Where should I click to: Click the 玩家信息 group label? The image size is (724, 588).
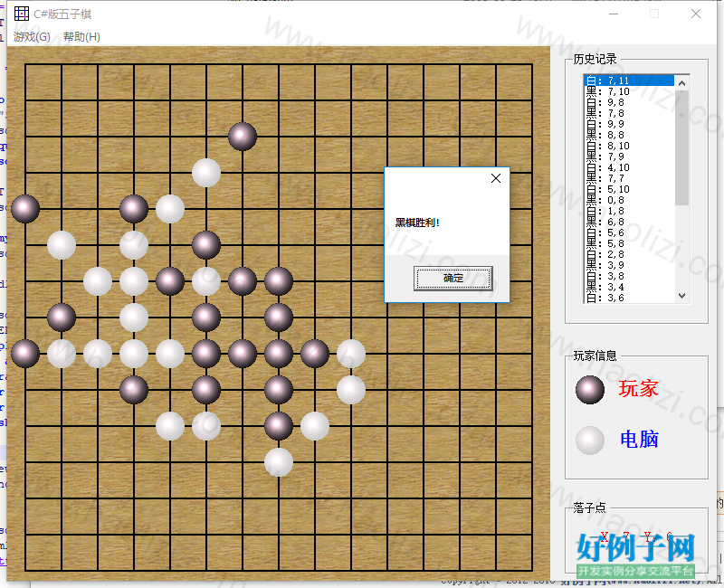[x=595, y=356]
